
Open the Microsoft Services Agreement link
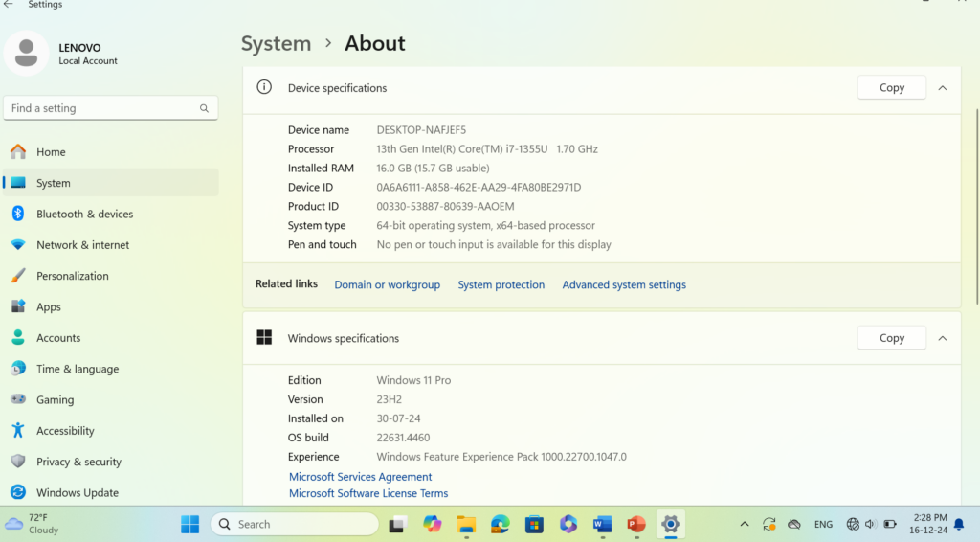pos(361,477)
